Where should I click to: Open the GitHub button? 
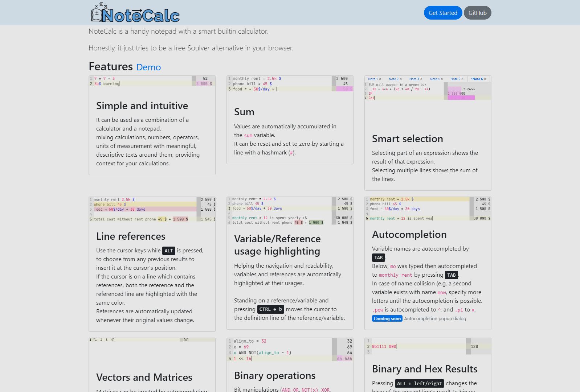(477, 13)
